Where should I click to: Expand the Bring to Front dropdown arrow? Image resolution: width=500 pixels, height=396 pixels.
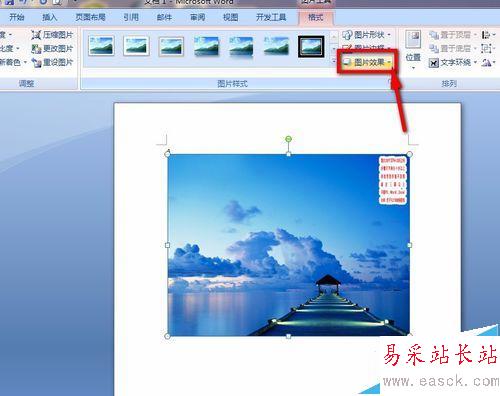tap(475, 35)
